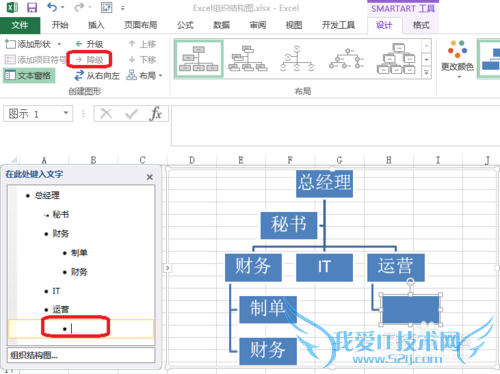Image resolution: width=500 pixels, height=374 pixels.
Task: Click 升级 (Promote) button
Action: [x=89, y=44]
